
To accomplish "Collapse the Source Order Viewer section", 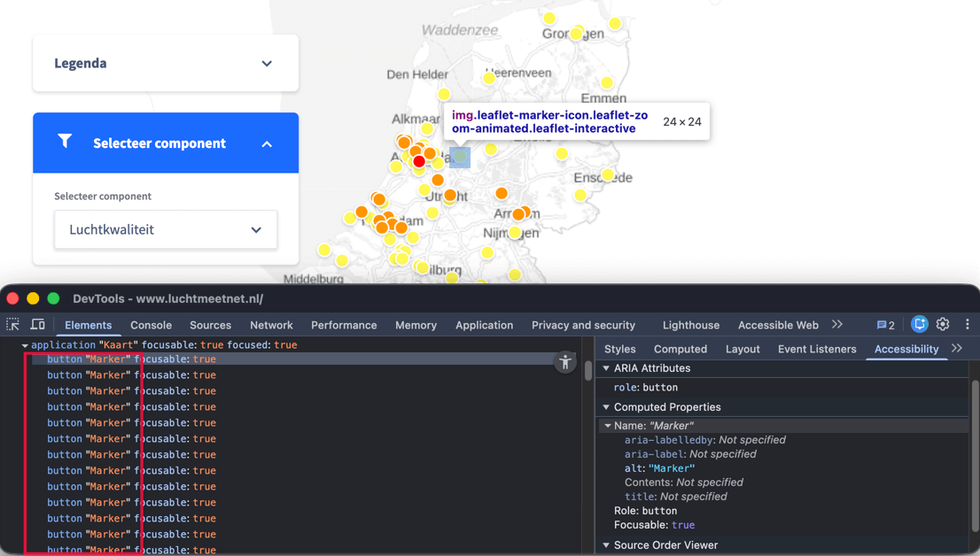I will [x=607, y=545].
